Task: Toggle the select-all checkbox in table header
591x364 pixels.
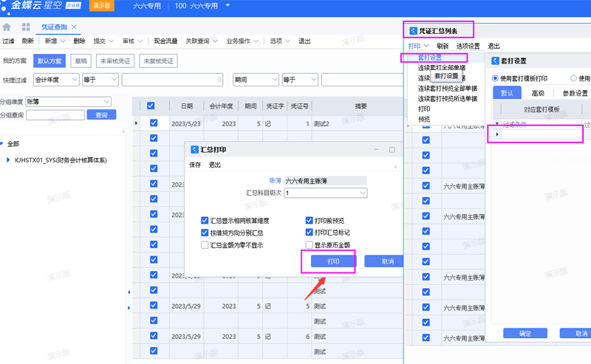Action: 151,106
